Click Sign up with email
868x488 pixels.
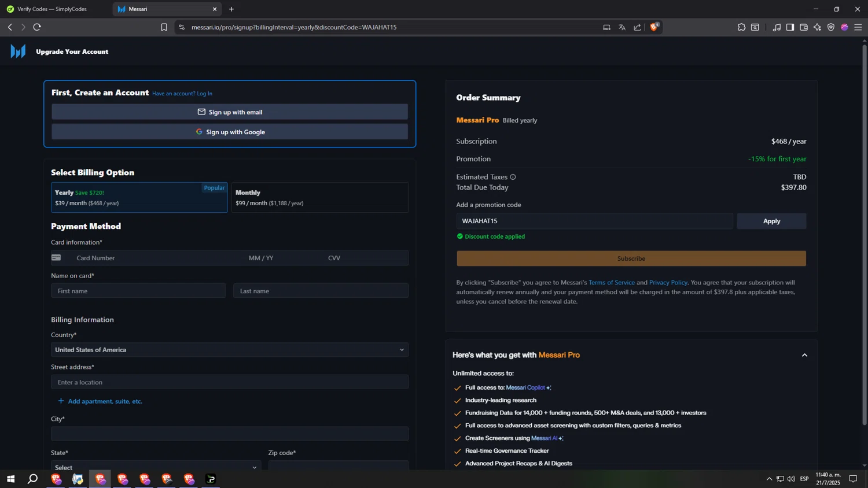click(230, 112)
